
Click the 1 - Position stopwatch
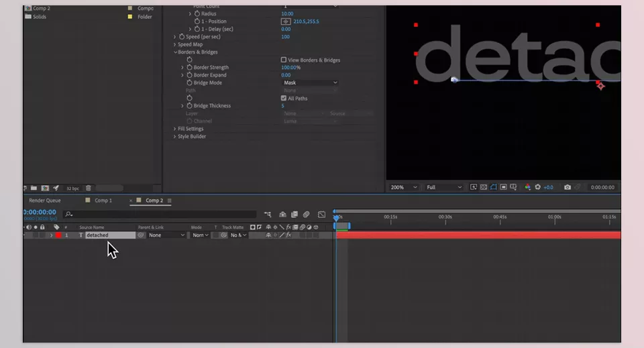coord(197,21)
